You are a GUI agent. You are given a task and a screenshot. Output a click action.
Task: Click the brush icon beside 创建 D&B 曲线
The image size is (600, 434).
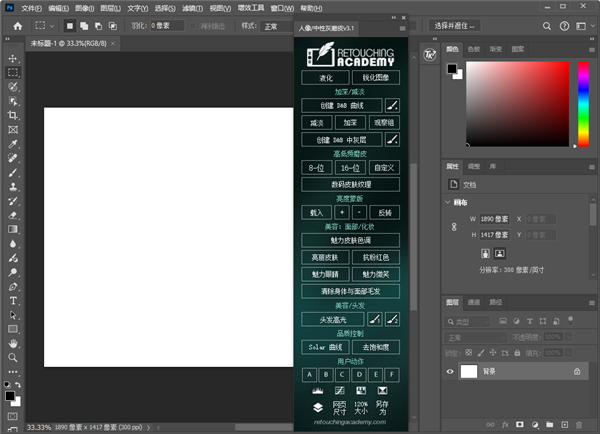[392, 105]
